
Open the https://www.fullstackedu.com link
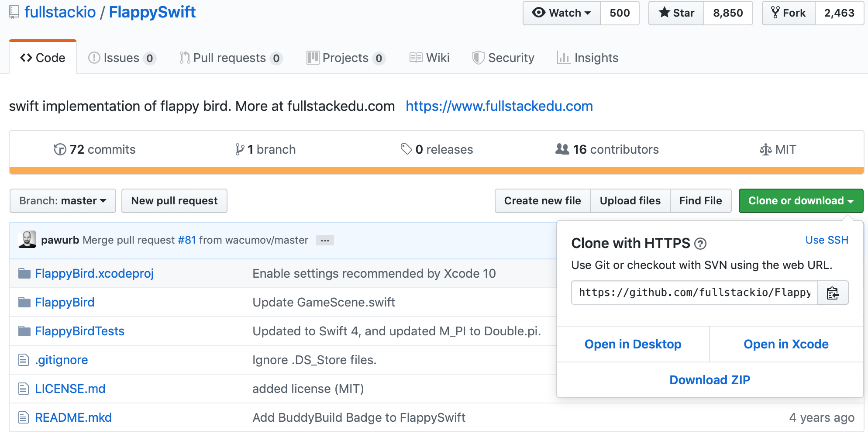pyautogui.click(x=499, y=106)
